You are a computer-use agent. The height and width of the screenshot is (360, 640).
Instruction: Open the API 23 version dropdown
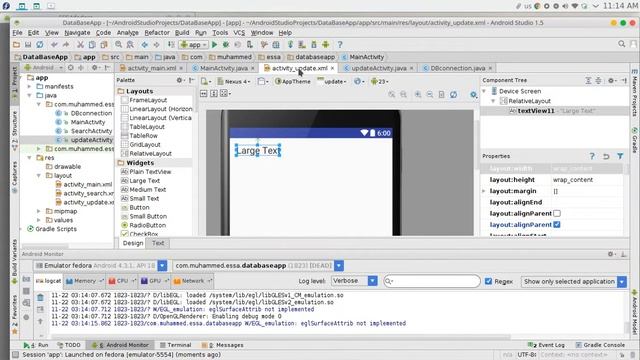tap(380, 81)
